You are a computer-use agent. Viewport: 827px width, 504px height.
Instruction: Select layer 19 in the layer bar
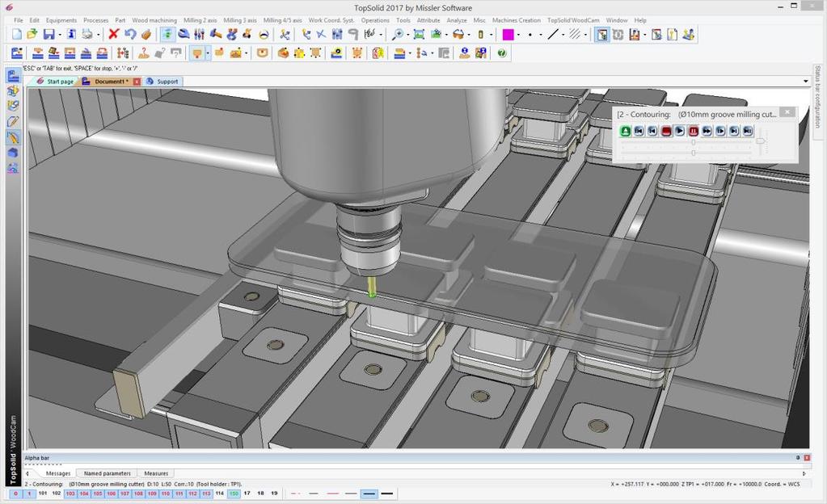click(274, 493)
